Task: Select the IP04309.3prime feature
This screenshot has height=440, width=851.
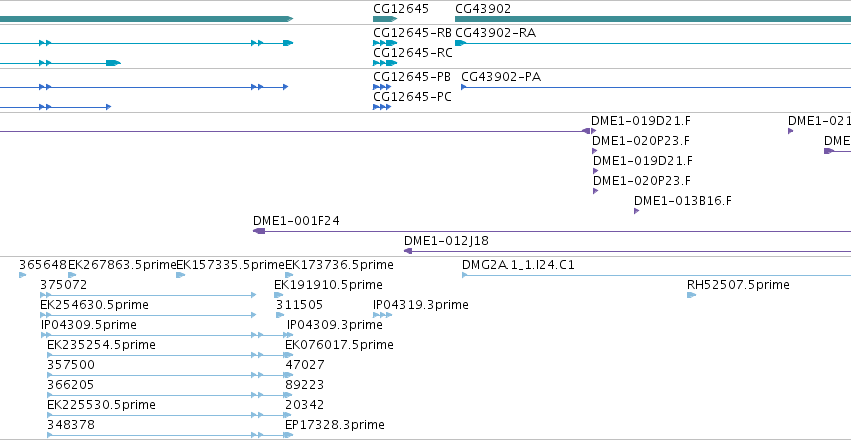Action: click(334, 325)
